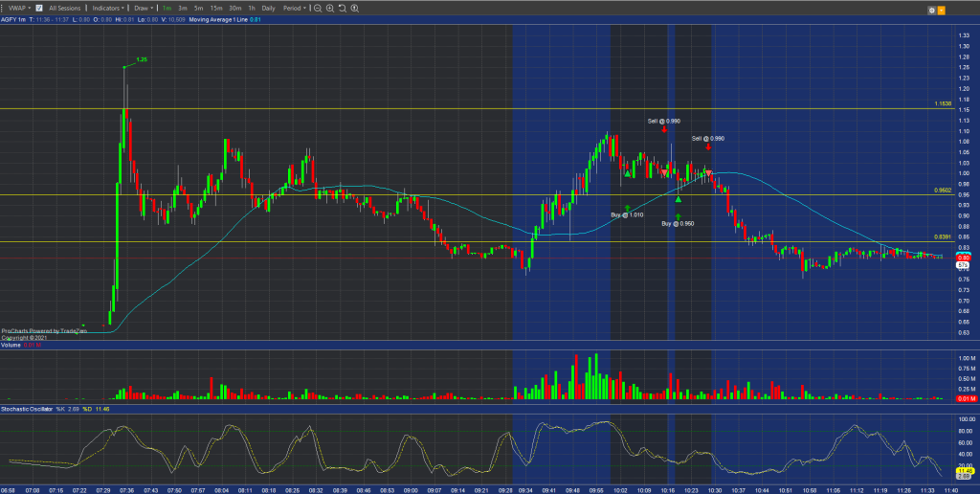The height and width of the screenshot is (494, 980).
Task: Click the Buy @ 0.950 marker
Action: [x=678, y=223]
